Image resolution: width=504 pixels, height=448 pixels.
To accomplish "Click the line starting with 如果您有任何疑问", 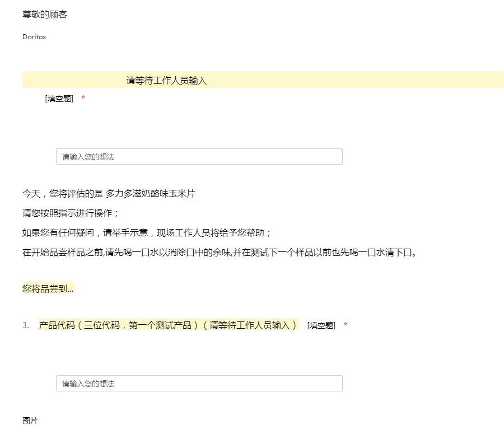I will point(147,233).
